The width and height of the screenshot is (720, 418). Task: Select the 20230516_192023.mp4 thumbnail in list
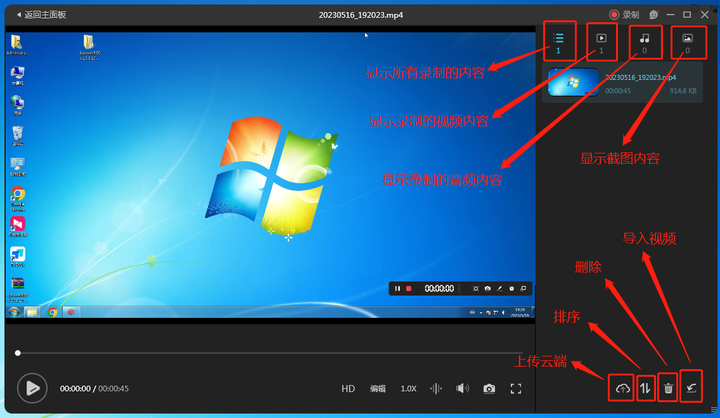coord(574,82)
